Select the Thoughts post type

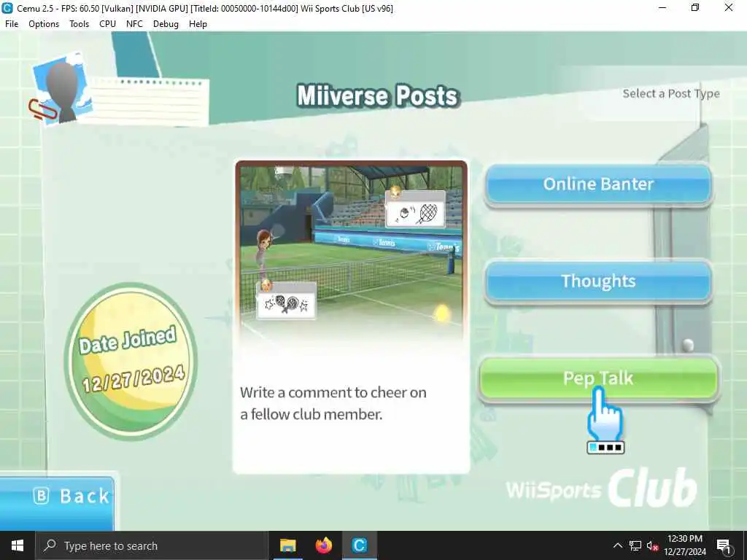(598, 281)
